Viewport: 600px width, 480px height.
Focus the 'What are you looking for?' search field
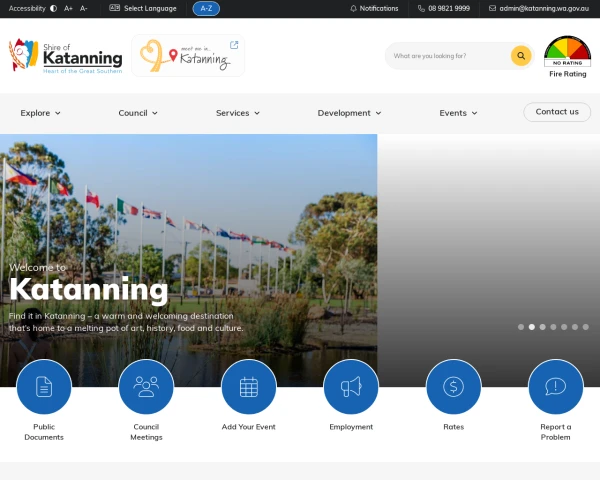coord(448,56)
